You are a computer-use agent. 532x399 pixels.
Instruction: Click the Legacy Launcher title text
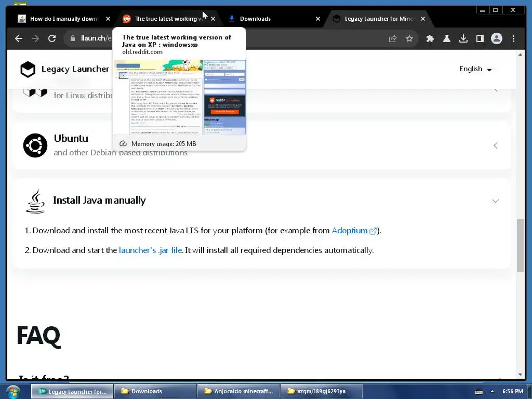[x=75, y=69]
